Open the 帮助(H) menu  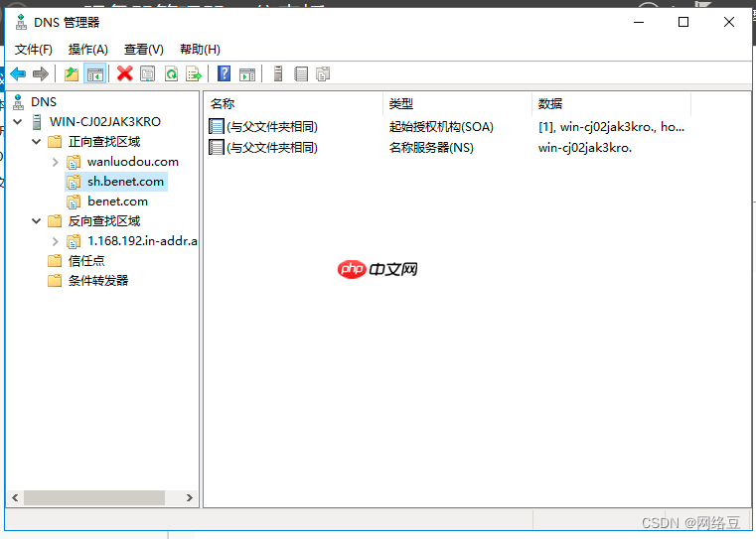[x=200, y=49]
